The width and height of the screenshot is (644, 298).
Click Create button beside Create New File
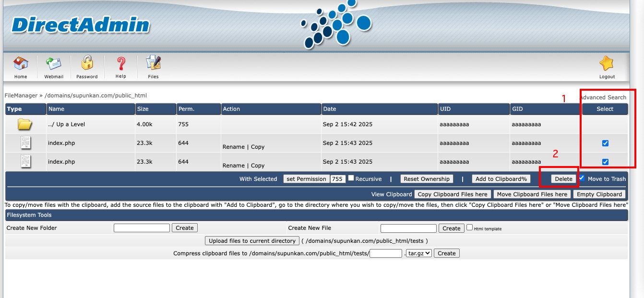pyautogui.click(x=452, y=228)
